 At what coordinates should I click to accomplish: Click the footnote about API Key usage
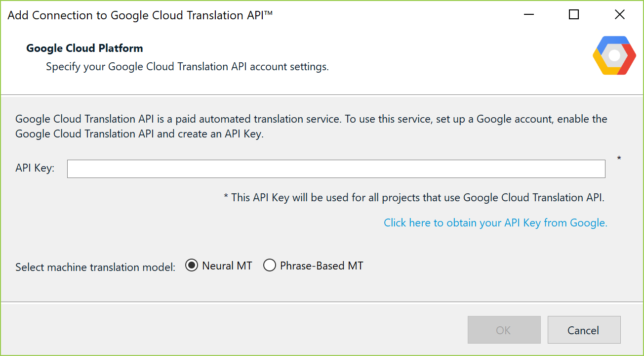414,198
